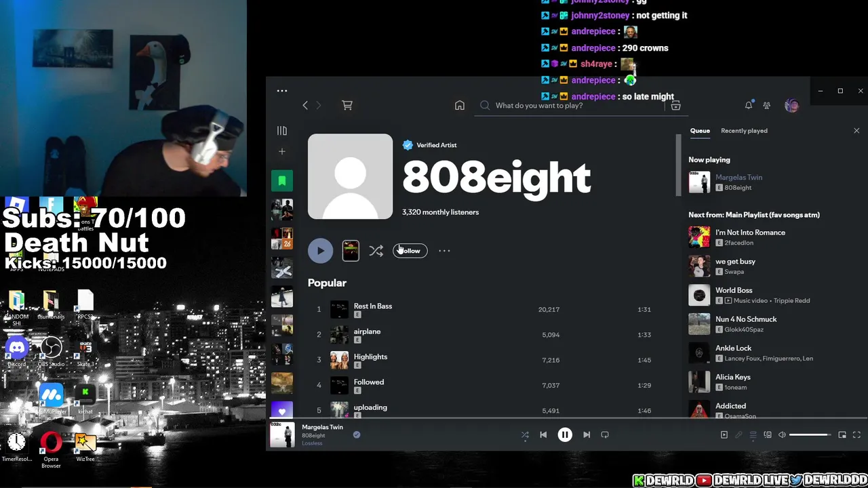Screen dimensions: 868x488
Task: Go to Spotify Home
Action: coord(460,105)
